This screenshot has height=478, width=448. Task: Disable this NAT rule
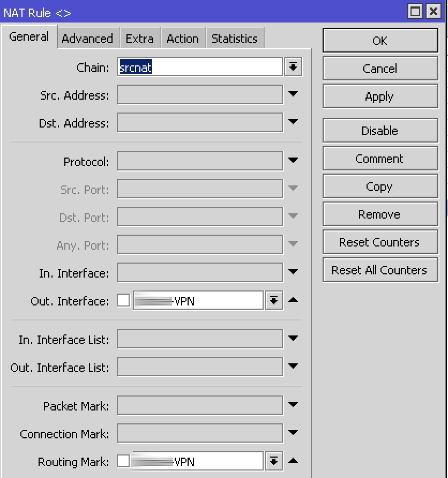pyautogui.click(x=380, y=130)
